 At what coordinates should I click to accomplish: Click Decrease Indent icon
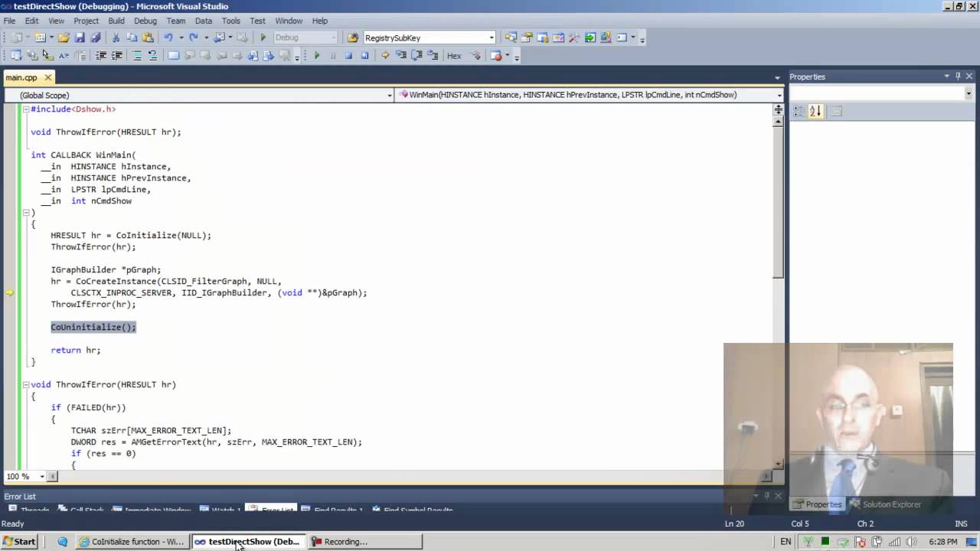click(101, 55)
